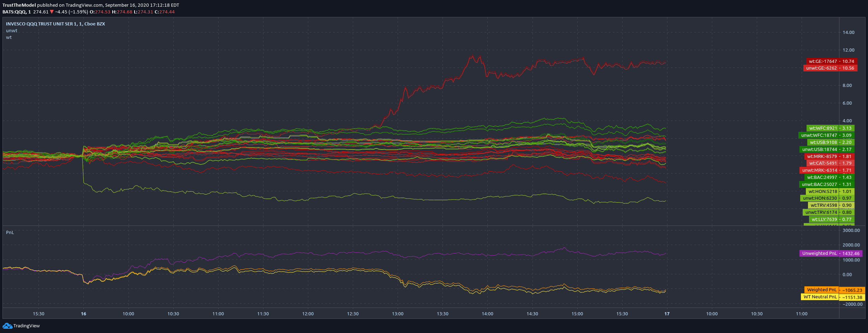Click the 15:00 time axis label
Viewport: 868px width, 333px height.
[577, 314]
